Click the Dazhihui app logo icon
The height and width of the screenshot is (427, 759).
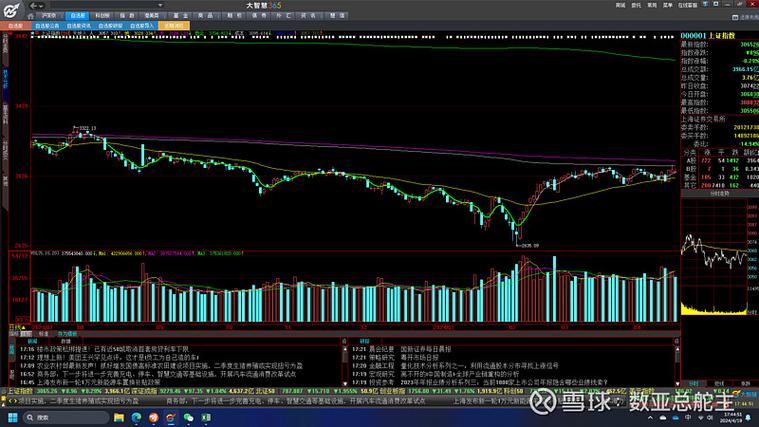(11, 10)
